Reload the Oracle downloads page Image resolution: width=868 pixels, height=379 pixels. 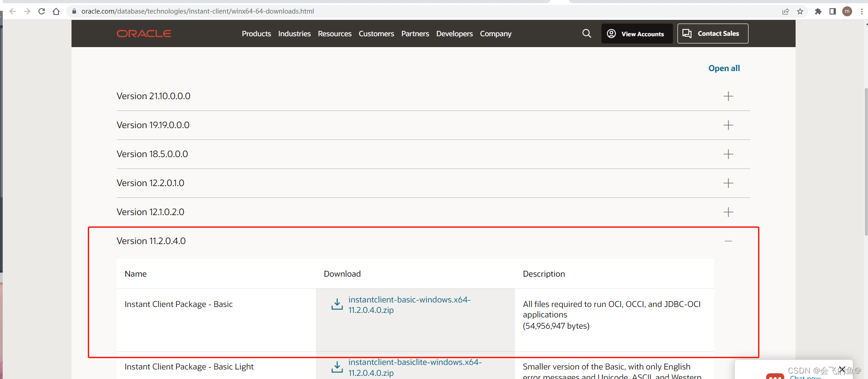click(x=42, y=11)
